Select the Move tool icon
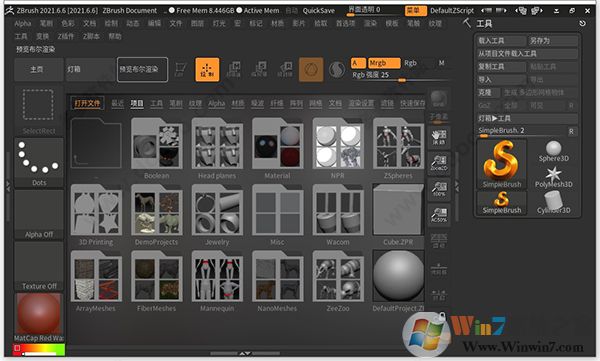The image size is (600, 361). [233, 70]
